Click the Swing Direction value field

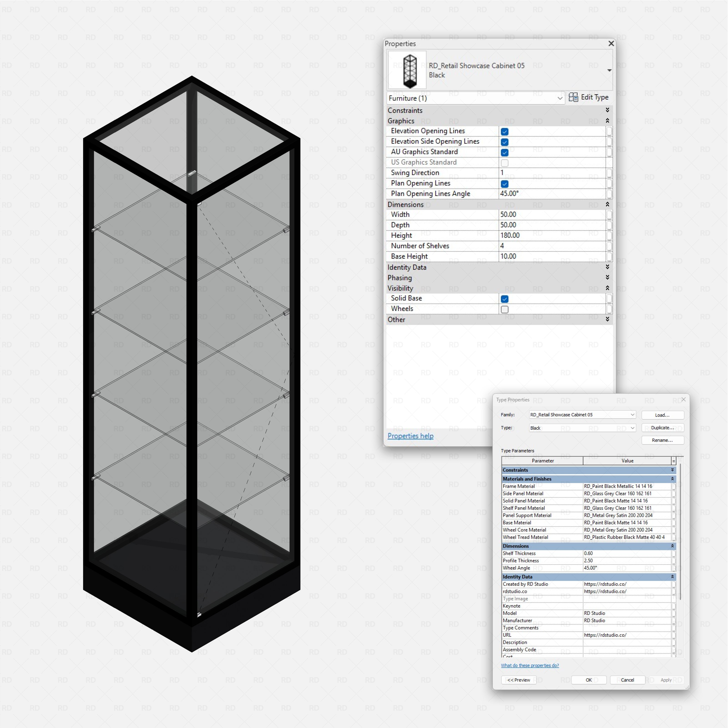pos(552,173)
